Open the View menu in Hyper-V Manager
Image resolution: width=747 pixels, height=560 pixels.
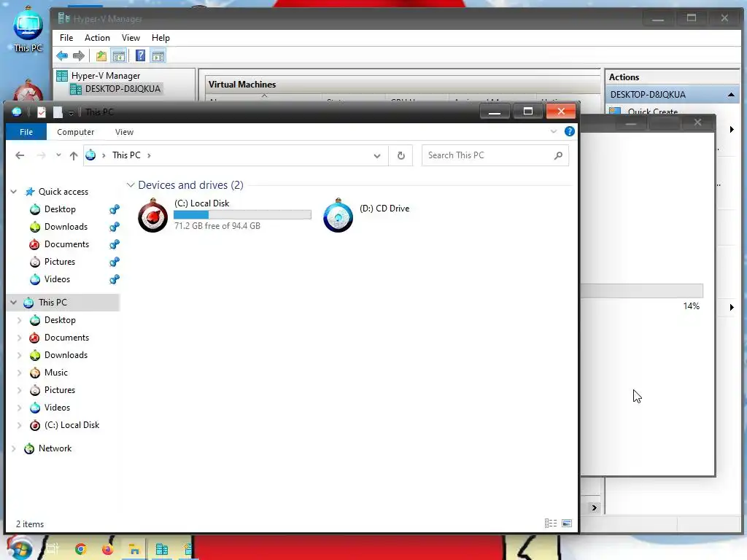point(131,38)
